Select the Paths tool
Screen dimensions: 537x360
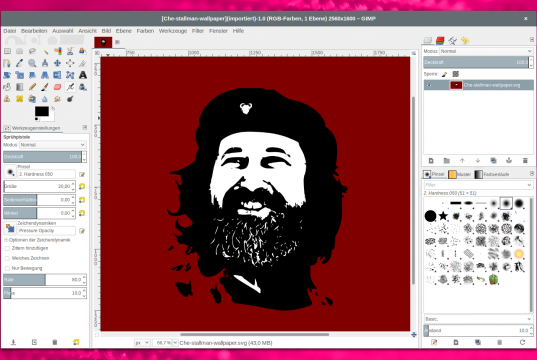tap(7, 63)
